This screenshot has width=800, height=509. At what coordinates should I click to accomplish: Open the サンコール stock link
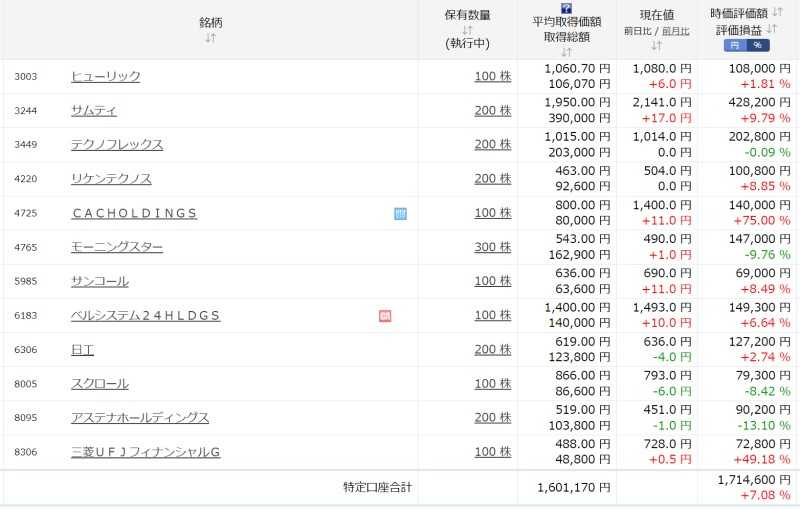click(100, 282)
